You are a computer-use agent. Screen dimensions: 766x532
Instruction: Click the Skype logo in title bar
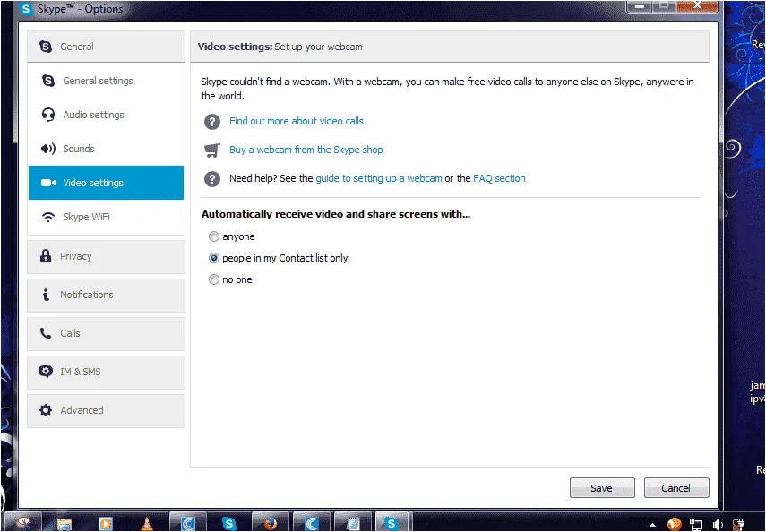coord(25,9)
